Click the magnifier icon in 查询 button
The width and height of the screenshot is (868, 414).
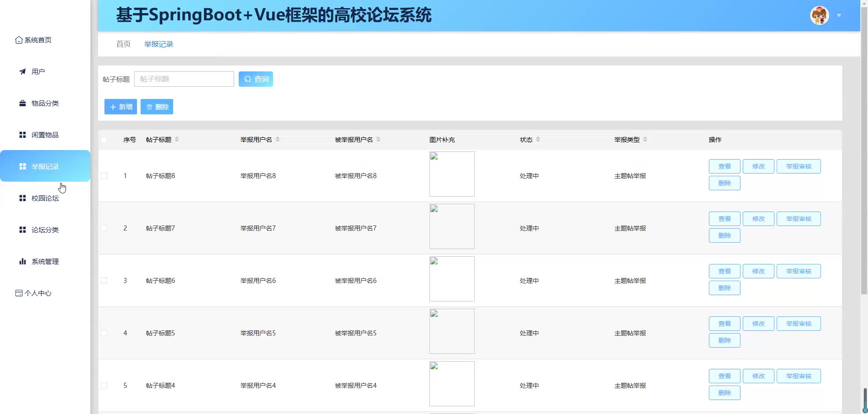[x=248, y=79]
